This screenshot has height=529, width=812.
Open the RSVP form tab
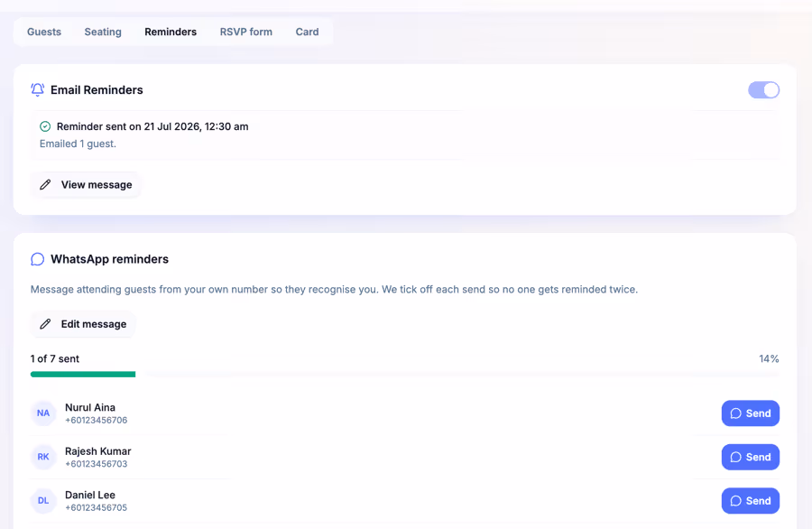click(x=246, y=32)
